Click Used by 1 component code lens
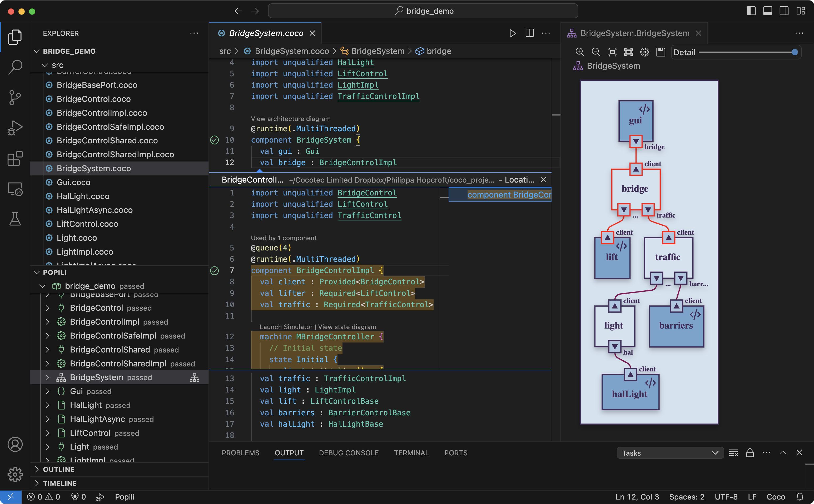The image size is (814, 504). (x=284, y=238)
